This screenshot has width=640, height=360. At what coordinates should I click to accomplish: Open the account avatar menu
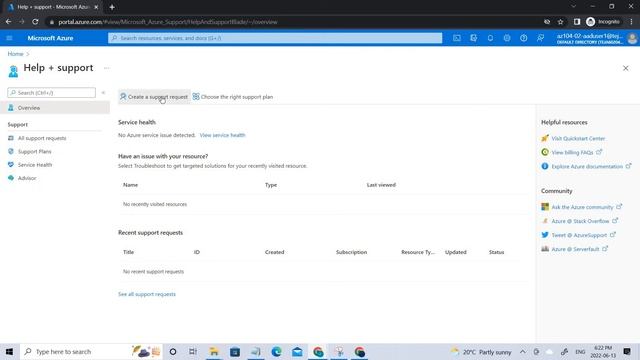[632, 38]
